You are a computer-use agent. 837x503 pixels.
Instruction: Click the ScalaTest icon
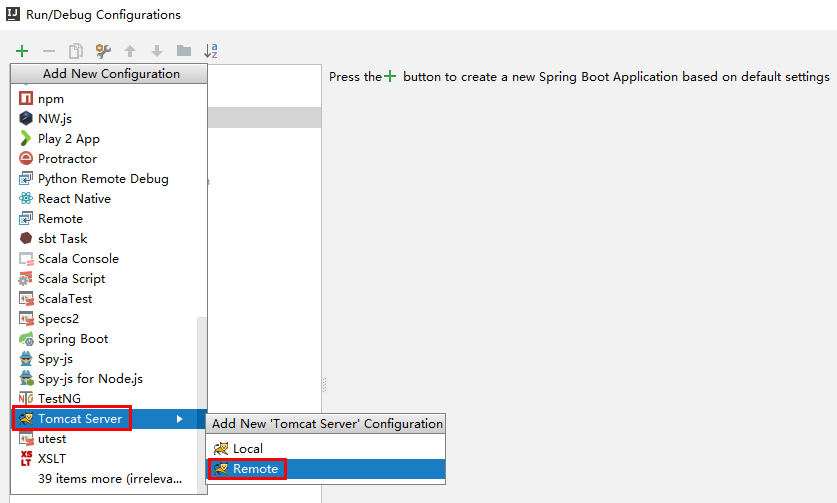click(x=26, y=298)
